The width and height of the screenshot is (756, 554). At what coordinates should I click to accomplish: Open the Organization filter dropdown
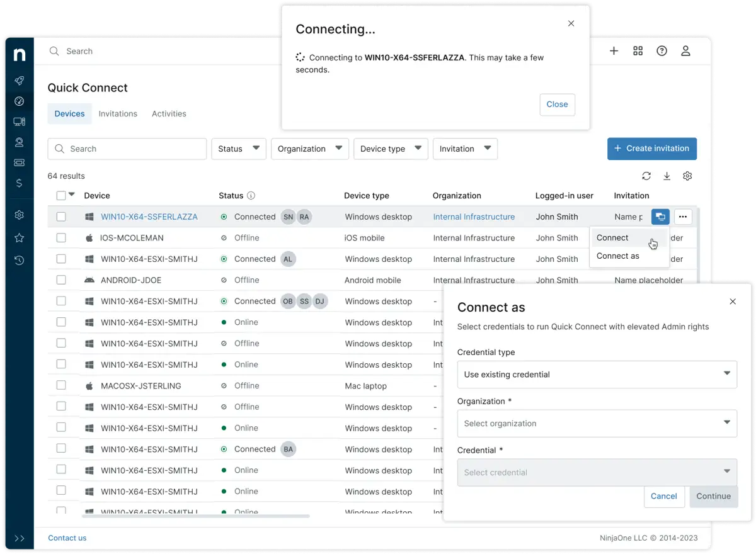(x=310, y=149)
